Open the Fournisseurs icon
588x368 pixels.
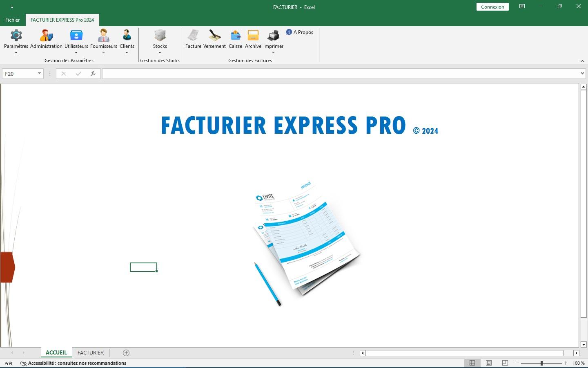(x=104, y=36)
